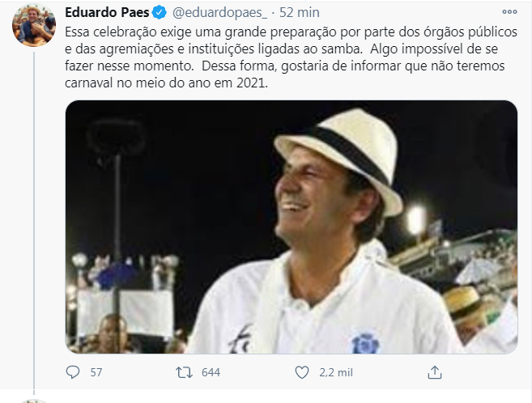The width and height of the screenshot is (532, 403).
Task: Like the tweet with the heart icon
Action: point(301,372)
